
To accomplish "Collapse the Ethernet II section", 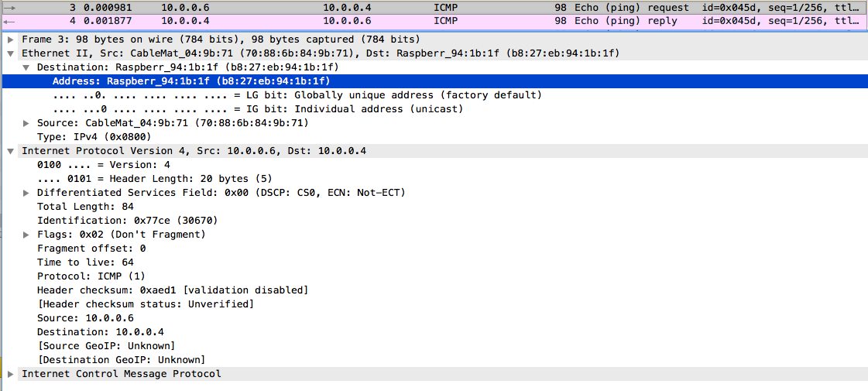I will (10, 53).
